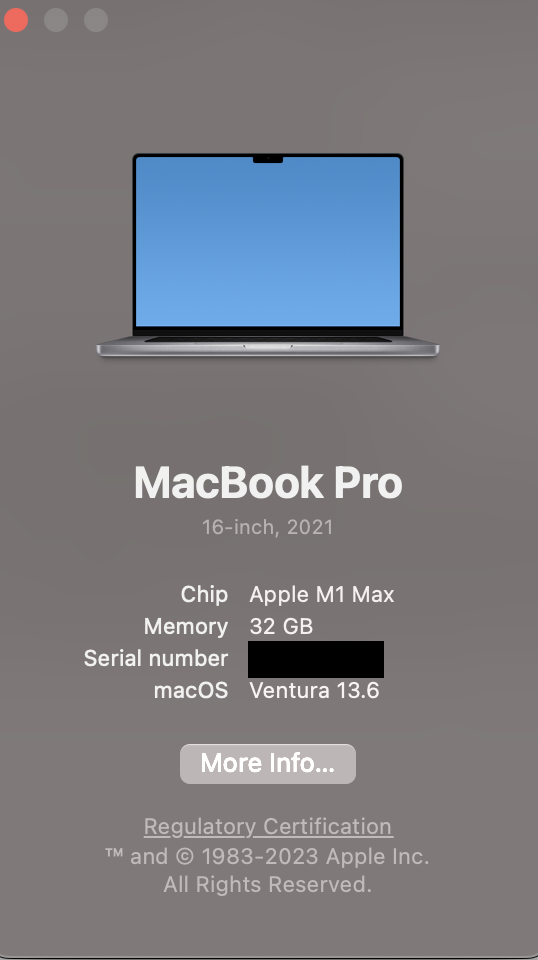
Task: Click the Ventura 13.6 version text
Action: point(315,691)
